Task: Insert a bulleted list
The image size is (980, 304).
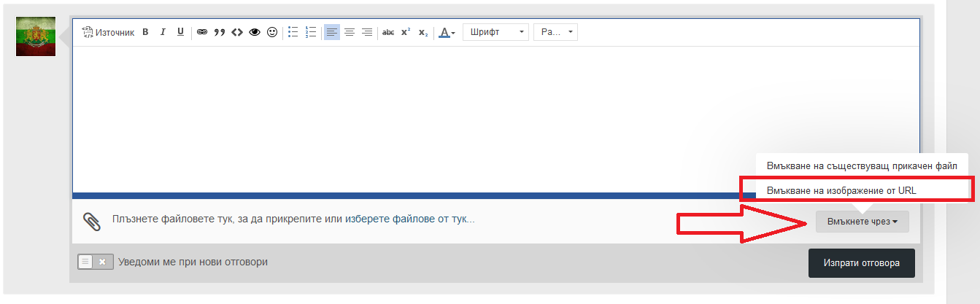Action: point(293,32)
